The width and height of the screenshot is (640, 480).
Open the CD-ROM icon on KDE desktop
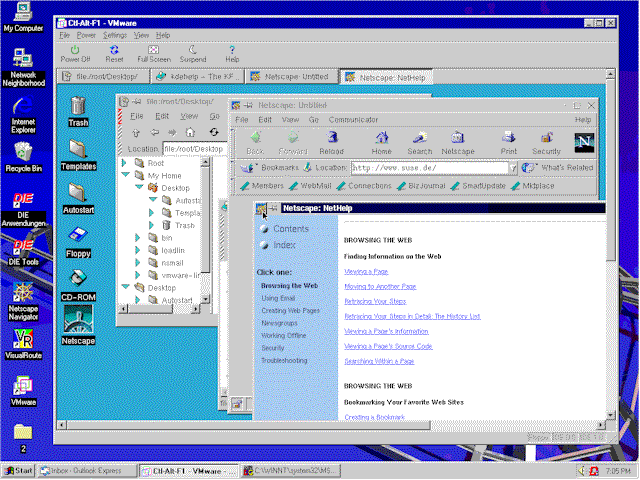[78, 285]
